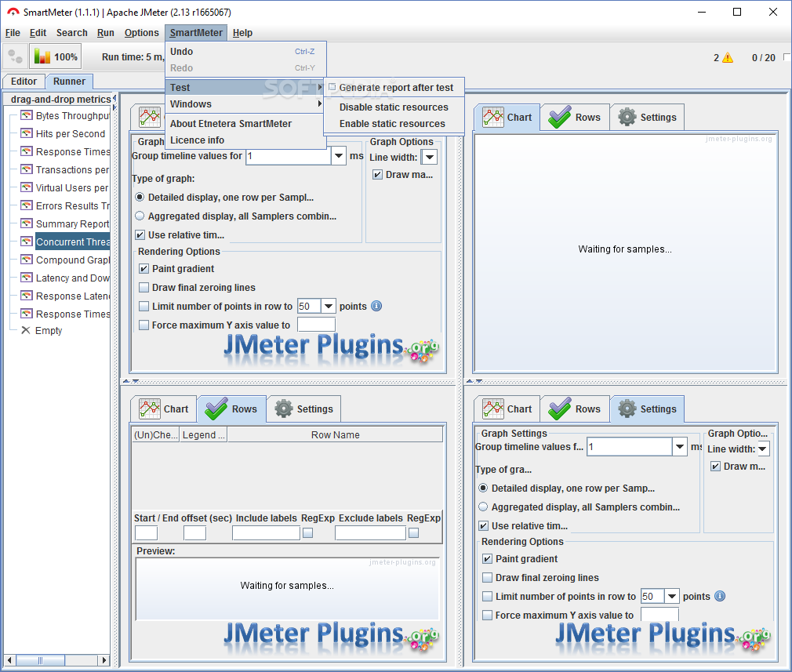Open Licence info menu entry
Screen dimensions: 792x672
point(245,140)
